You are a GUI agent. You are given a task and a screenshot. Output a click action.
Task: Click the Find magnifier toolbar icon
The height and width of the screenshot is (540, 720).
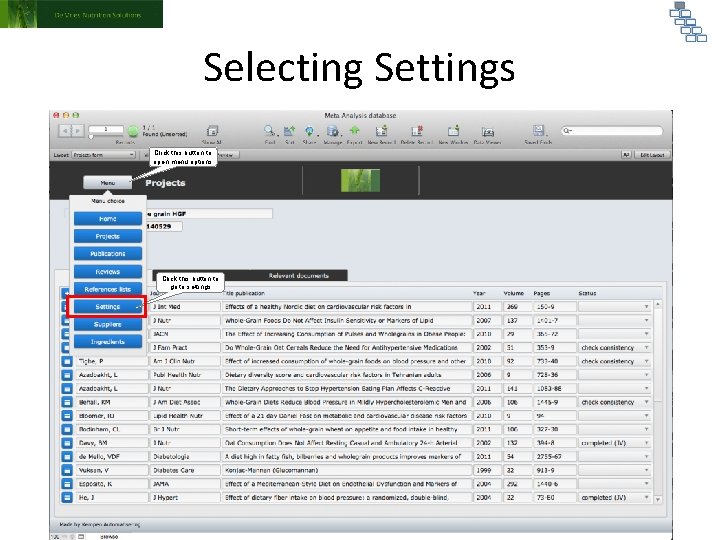pos(270,131)
